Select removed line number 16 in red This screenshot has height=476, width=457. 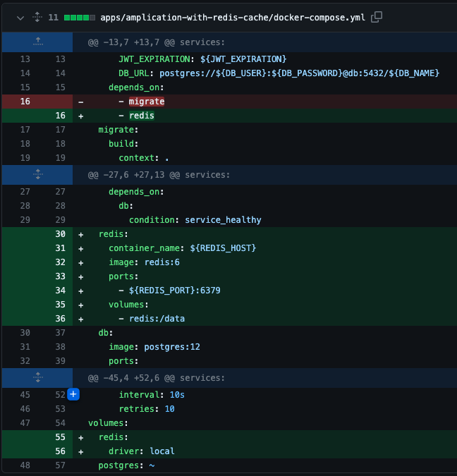[x=25, y=102]
